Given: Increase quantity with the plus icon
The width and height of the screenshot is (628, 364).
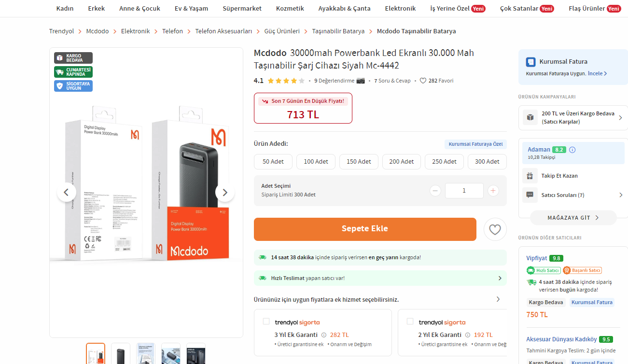Looking at the screenshot, I should click(x=493, y=191).
